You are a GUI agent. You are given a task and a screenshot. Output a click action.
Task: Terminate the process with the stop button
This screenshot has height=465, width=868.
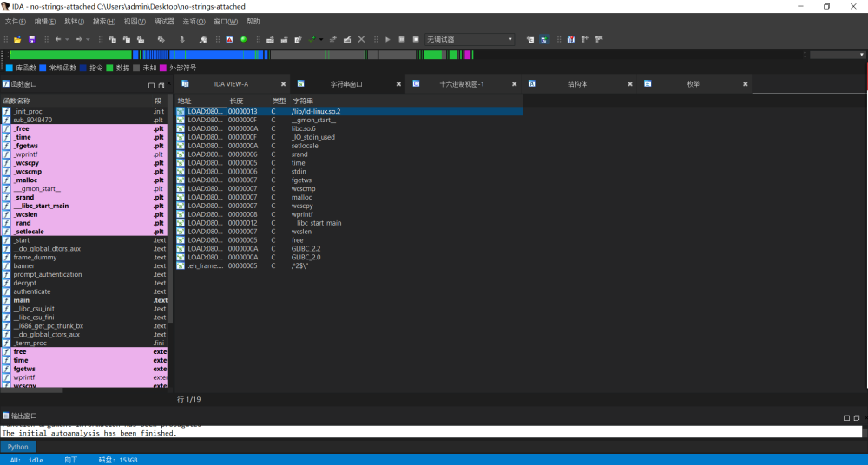(416, 39)
